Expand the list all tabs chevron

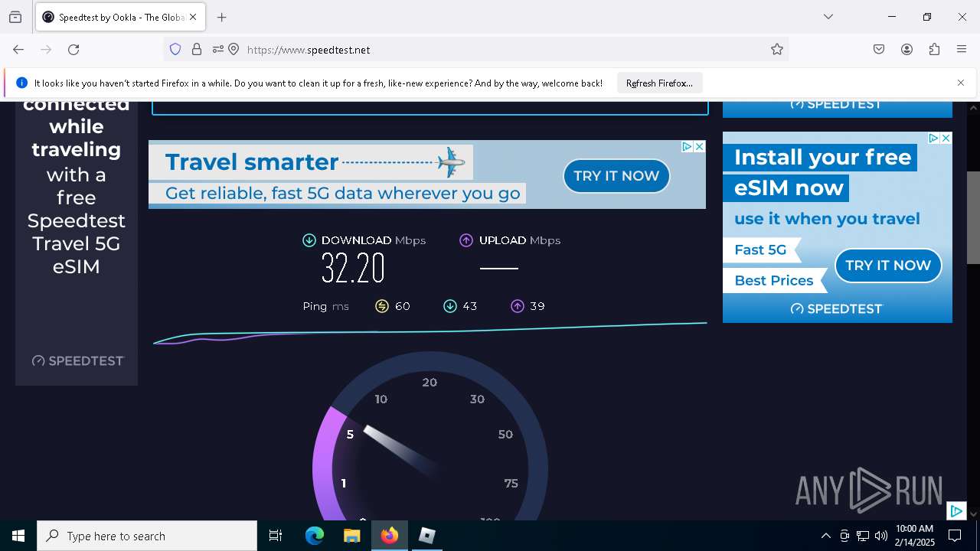point(828,17)
